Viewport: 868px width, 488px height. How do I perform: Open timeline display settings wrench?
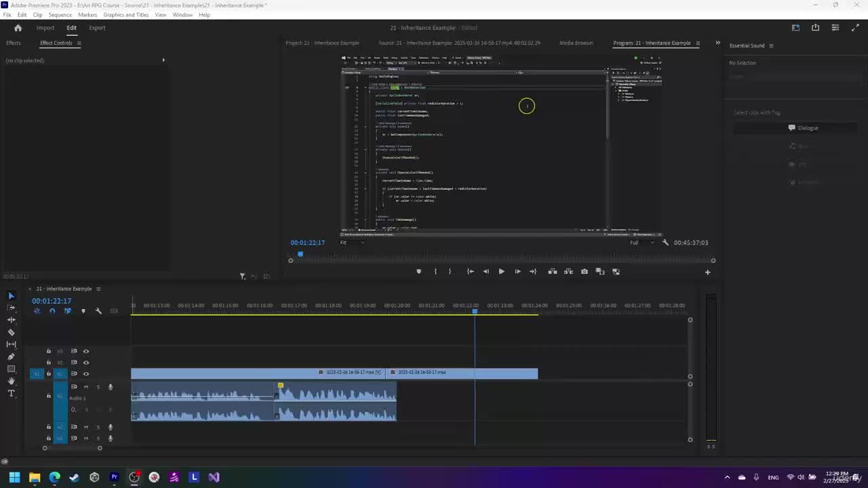pos(98,311)
